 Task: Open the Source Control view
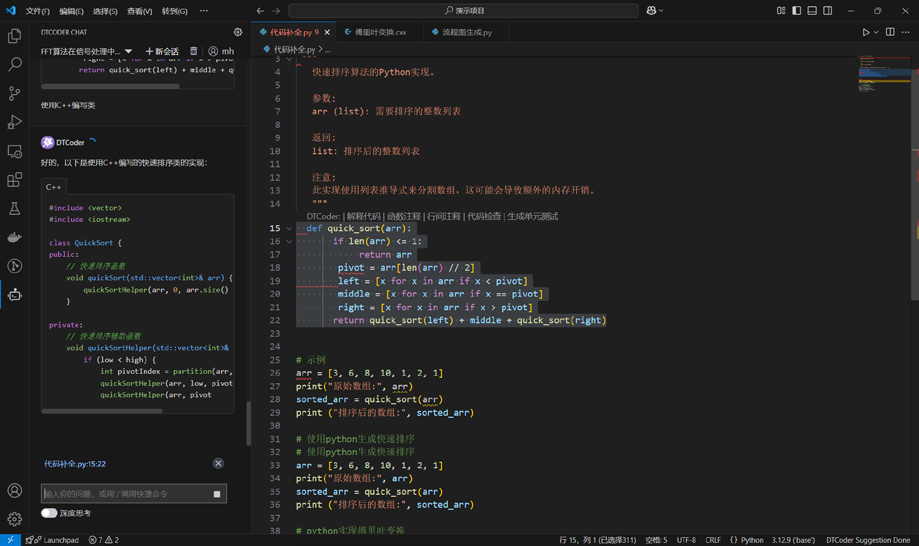click(15, 93)
